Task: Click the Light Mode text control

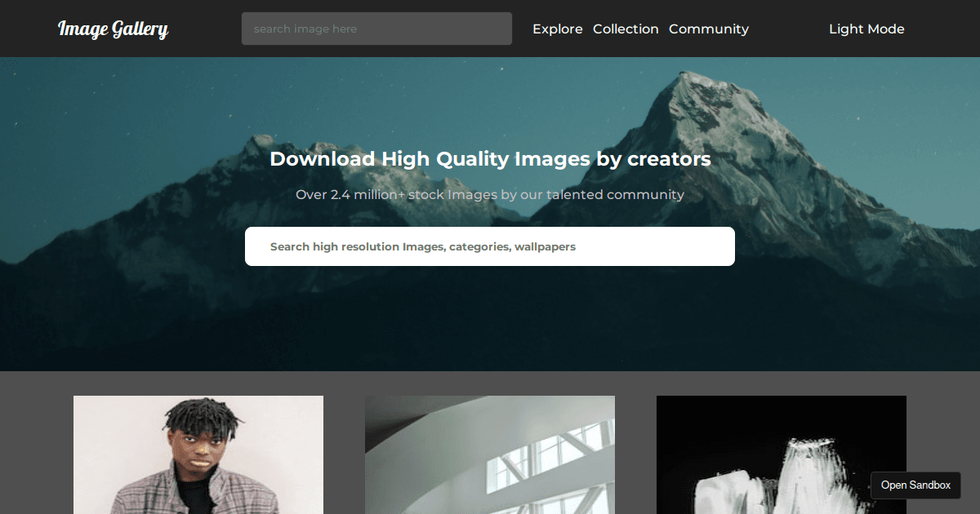Action: pos(866,29)
